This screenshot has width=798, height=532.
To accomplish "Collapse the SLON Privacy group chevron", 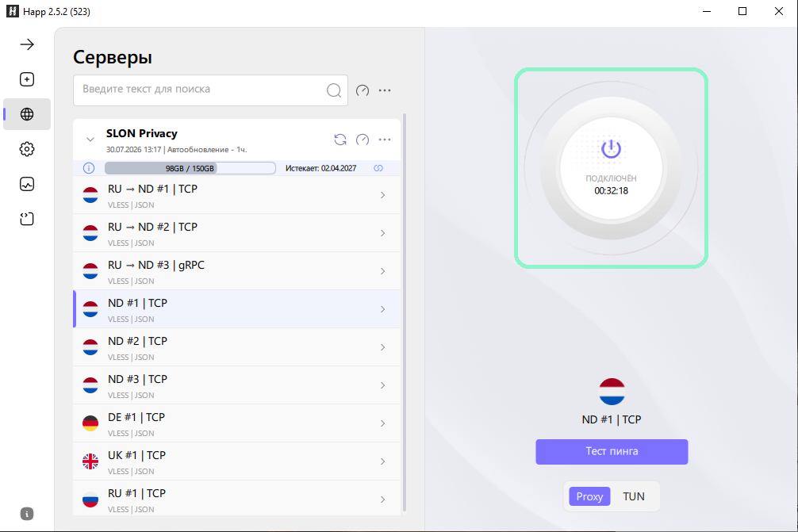I will coord(90,140).
